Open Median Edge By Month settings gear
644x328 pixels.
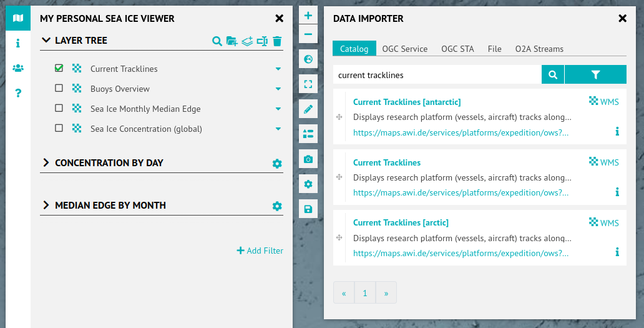tap(277, 206)
